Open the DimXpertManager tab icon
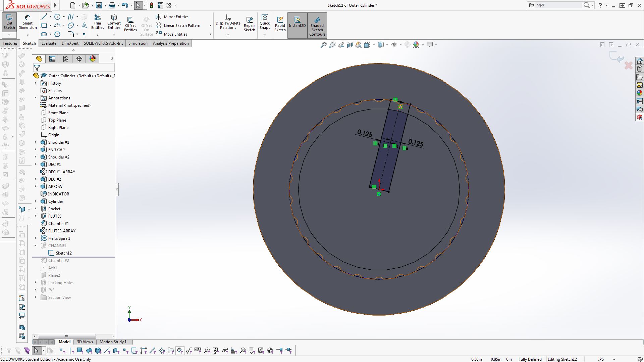 (x=79, y=59)
